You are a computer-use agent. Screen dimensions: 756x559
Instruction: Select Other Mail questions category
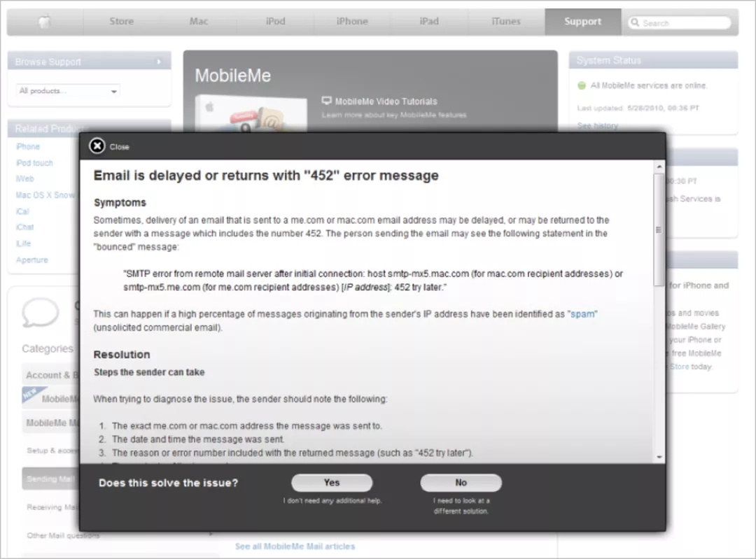tap(63, 535)
